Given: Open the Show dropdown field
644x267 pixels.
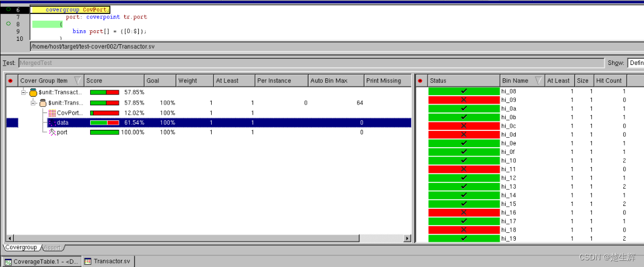Looking at the screenshot, I should click(x=636, y=63).
